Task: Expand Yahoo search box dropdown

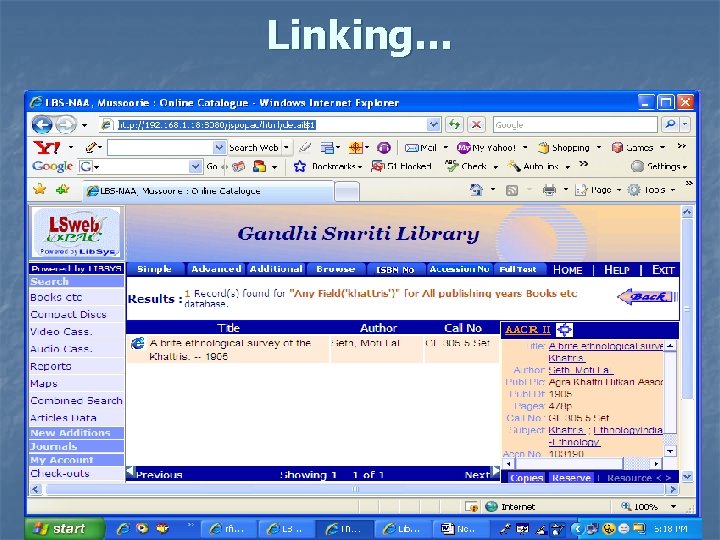Action: (x=219, y=147)
